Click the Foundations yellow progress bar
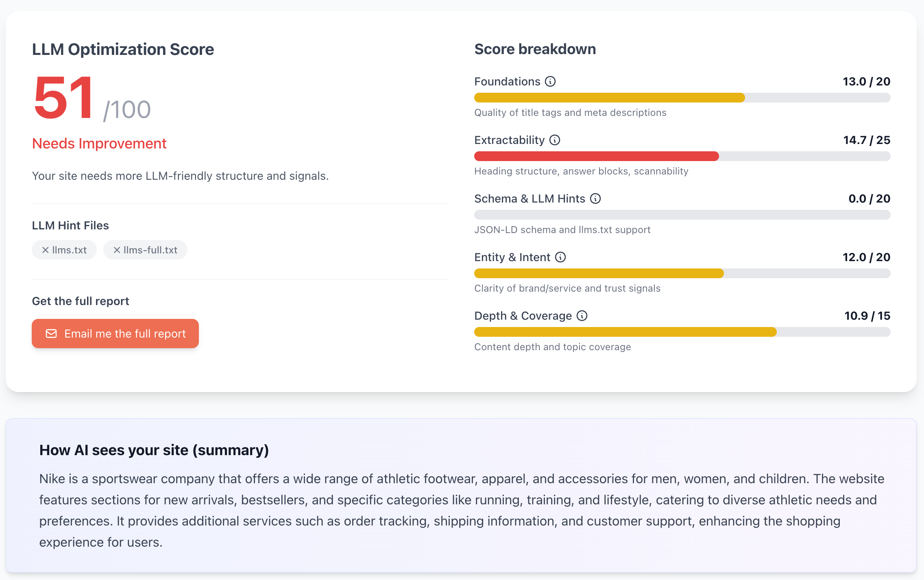This screenshot has width=924, height=580. [608, 98]
